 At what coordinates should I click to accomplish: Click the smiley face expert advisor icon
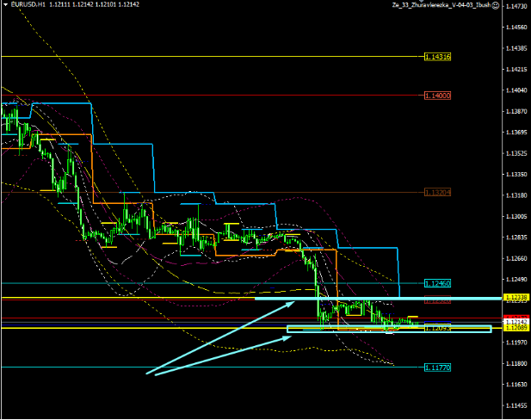coord(495,5)
